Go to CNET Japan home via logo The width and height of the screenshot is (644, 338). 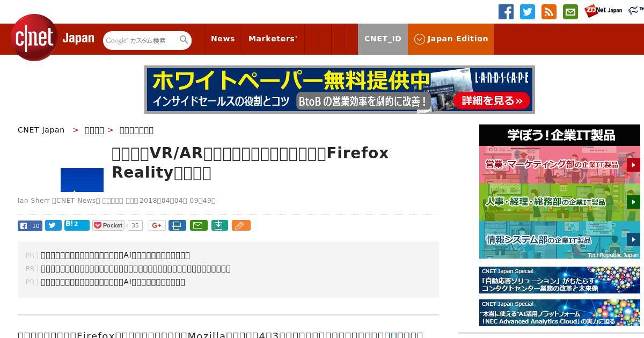[x=52, y=38]
